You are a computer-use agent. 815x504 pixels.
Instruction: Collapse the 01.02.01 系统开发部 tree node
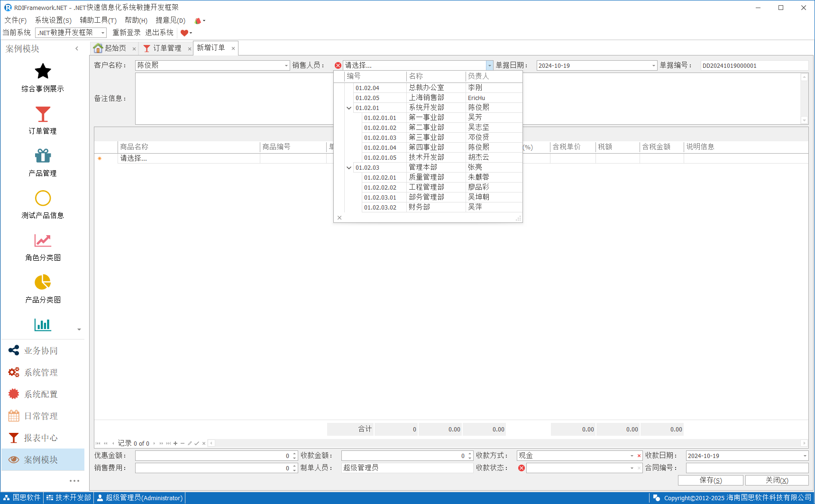pyautogui.click(x=349, y=108)
